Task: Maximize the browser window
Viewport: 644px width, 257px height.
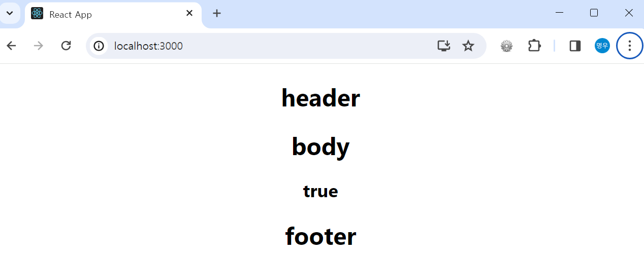Action: (x=594, y=13)
